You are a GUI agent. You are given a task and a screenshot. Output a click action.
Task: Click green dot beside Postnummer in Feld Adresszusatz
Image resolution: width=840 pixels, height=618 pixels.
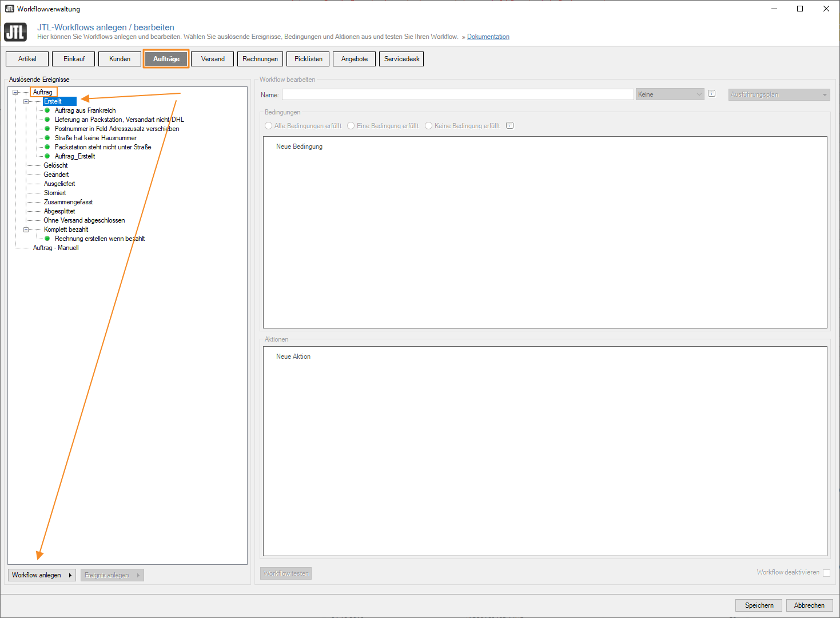[47, 129]
